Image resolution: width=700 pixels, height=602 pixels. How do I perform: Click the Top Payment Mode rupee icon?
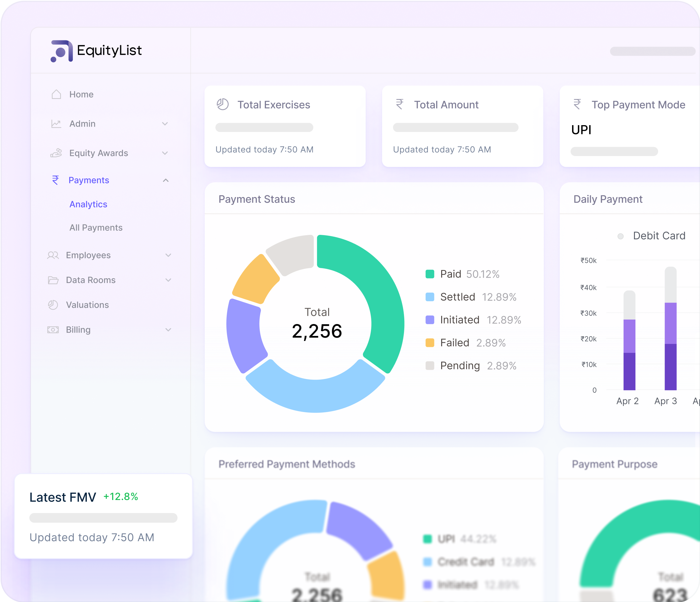pos(577,104)
